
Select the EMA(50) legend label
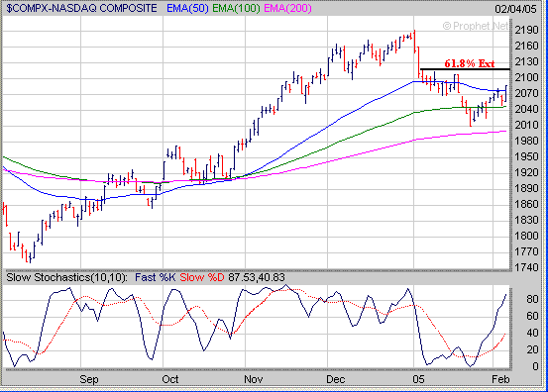pos(187,8)
